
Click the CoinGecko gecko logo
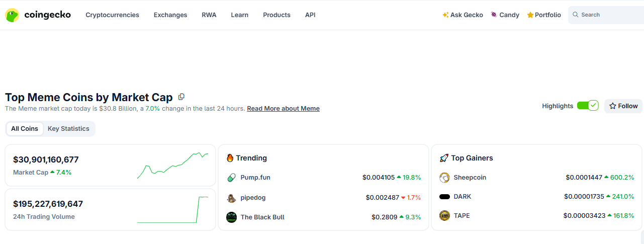pyautogui.click(x=12, y=15)
